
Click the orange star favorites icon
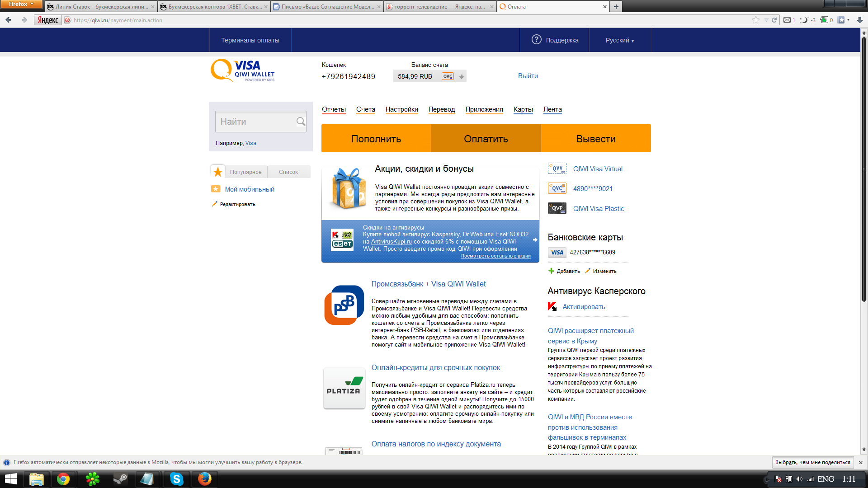pyautogui.click(x=218, y=172)
